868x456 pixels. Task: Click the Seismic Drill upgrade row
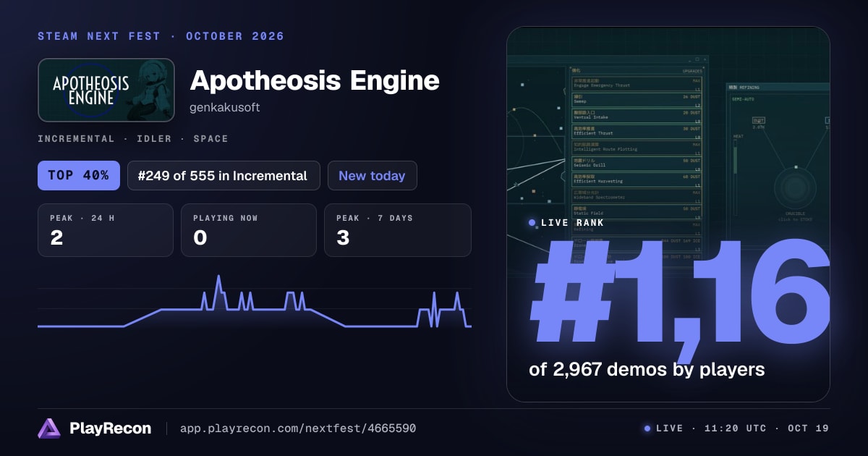pos(637,164)
